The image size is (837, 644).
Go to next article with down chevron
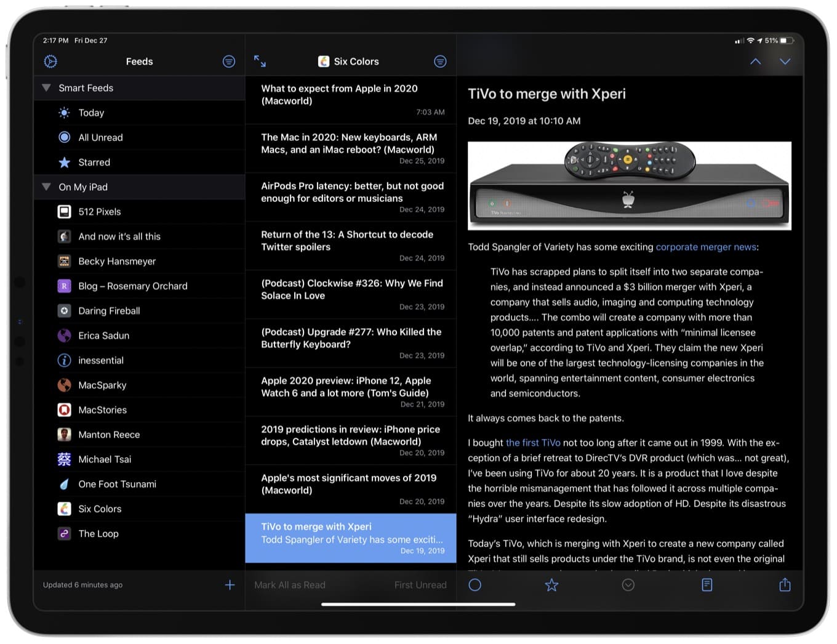(785, 62)
